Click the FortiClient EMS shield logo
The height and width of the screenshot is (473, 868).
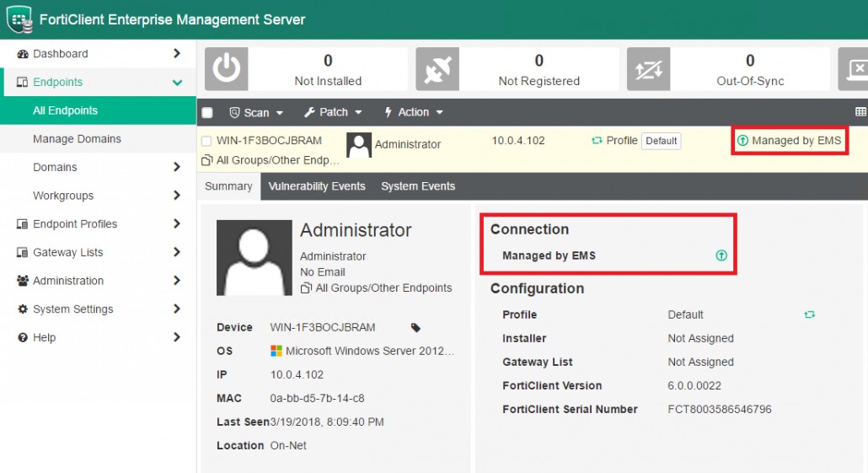(19, 19)
